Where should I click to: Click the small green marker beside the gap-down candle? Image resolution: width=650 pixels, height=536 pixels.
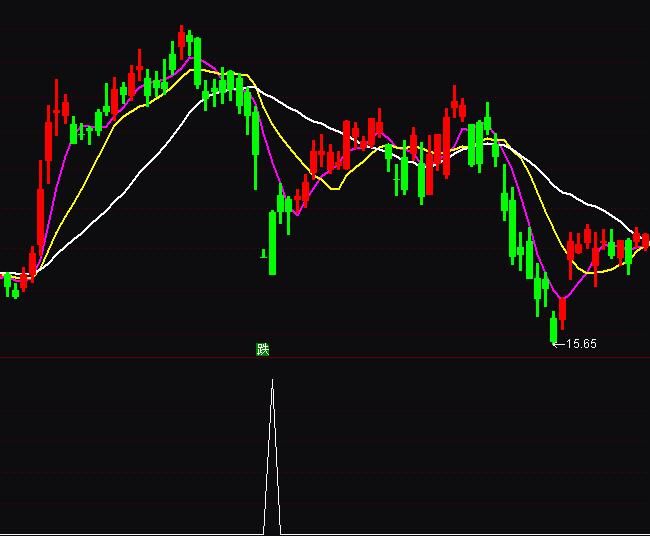[x=263, y=253]
